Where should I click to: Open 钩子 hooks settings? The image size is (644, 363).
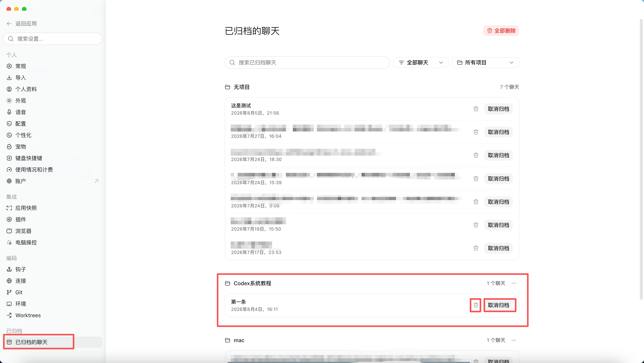pyautogui.click(x=53, y=269)
